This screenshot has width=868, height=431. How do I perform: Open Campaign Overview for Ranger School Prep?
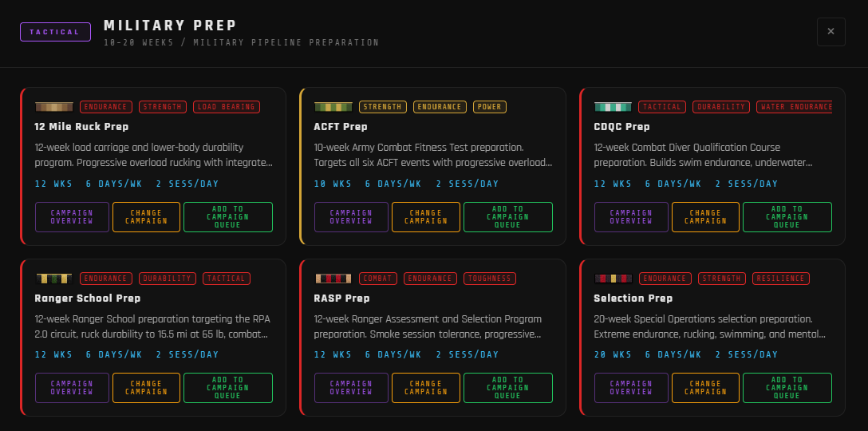point(72,388)
